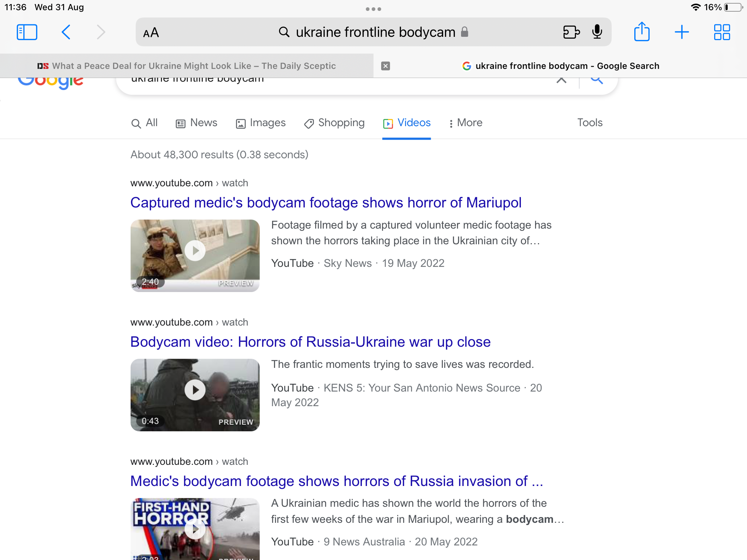Tap the address bar search field

click(x=375, y=32)
